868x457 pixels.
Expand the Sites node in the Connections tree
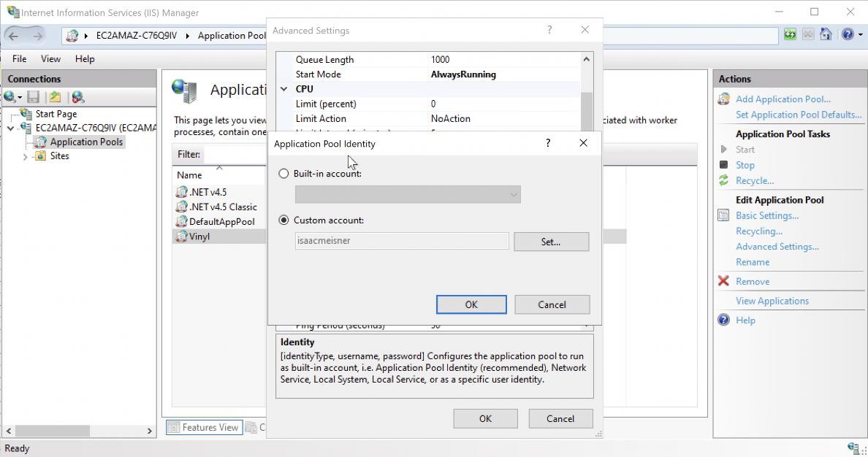[25, 155]
